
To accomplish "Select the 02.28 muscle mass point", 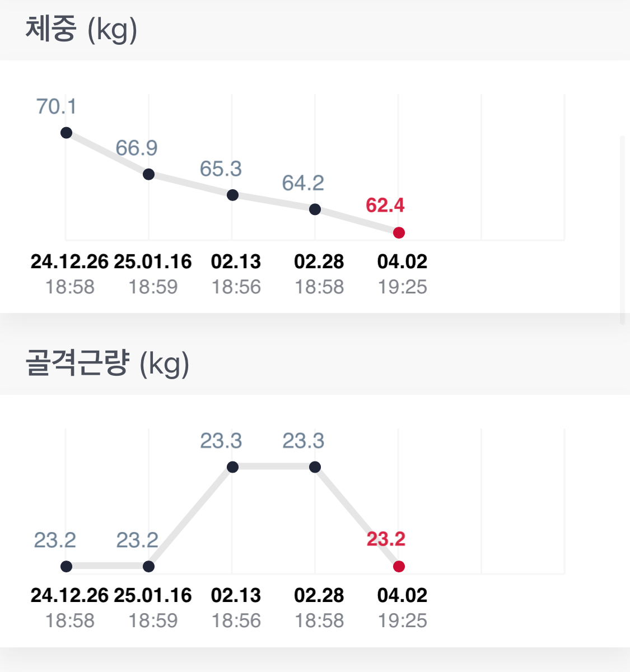I will (x=315, y=467).
